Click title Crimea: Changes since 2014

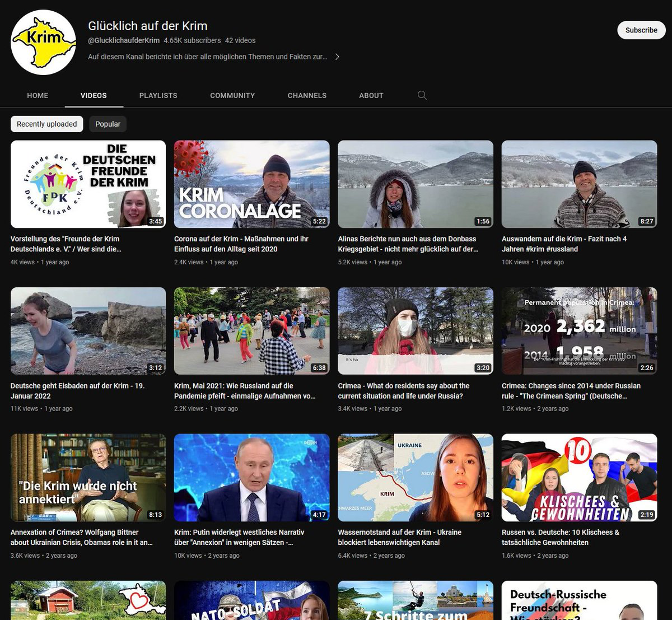click(571, 390)
